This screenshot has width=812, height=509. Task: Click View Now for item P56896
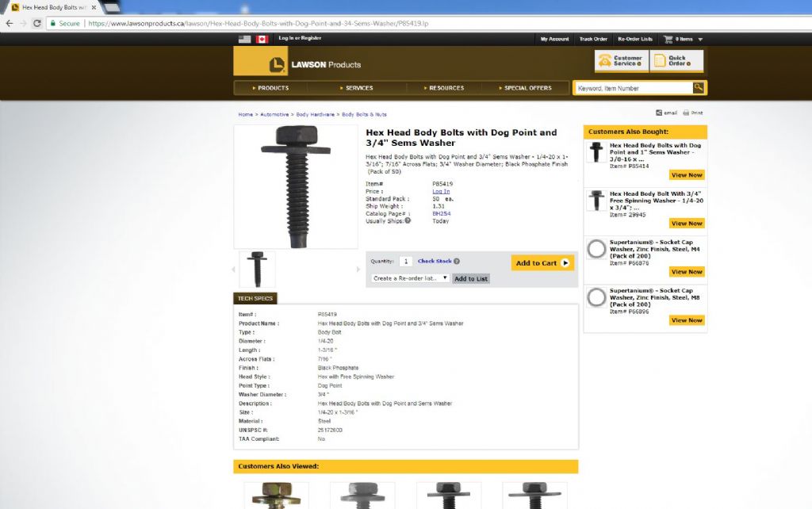(x=687, y=320)
